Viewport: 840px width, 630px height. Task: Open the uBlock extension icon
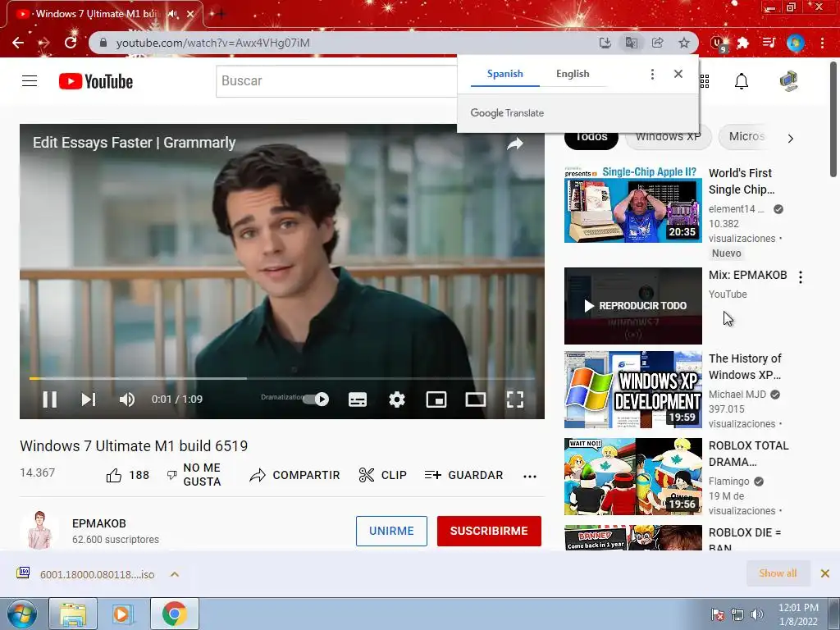718,43
